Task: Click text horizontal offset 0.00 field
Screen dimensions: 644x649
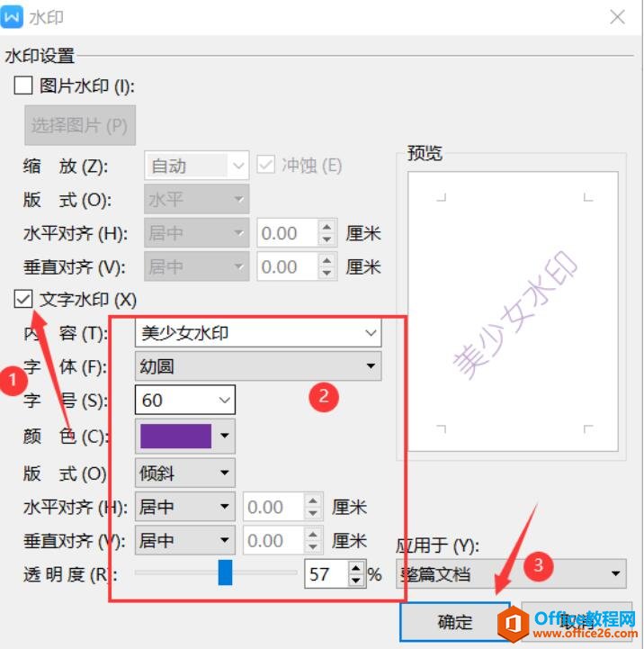Action: (x=273, y=506)
